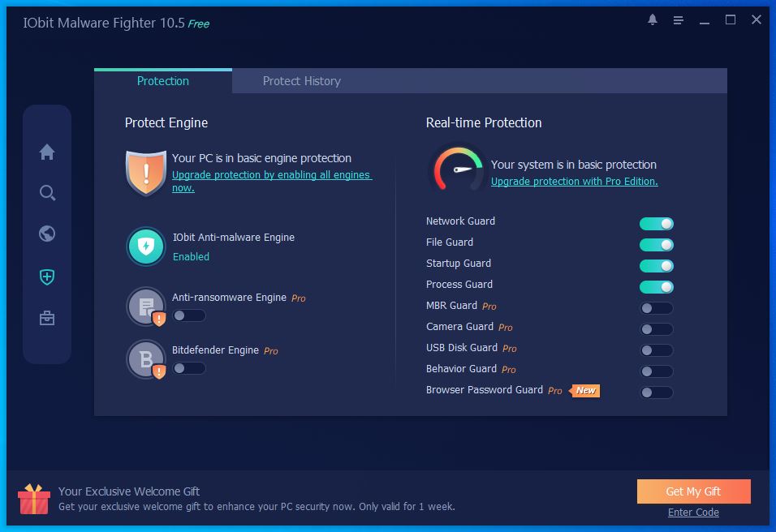Click the Anti-ransomware Engine icon
The image size is (776, 532).
pyautogui.click(x=146, y=307)
